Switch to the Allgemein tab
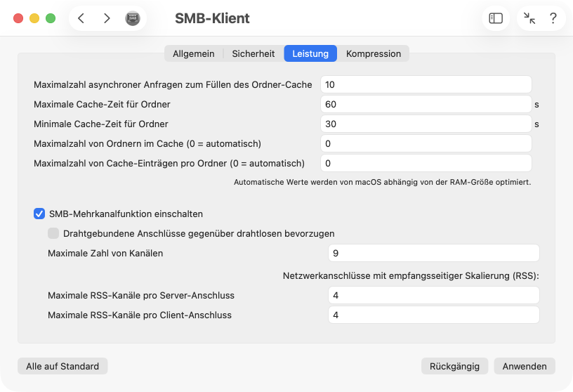This screenshot has height=392, width=573. pyautogui.click(x=194, y=54)
